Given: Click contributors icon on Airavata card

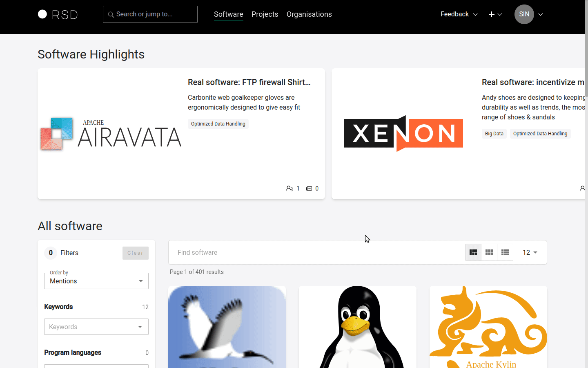Looking at the screenshot, I should click(x=290, y=188).
